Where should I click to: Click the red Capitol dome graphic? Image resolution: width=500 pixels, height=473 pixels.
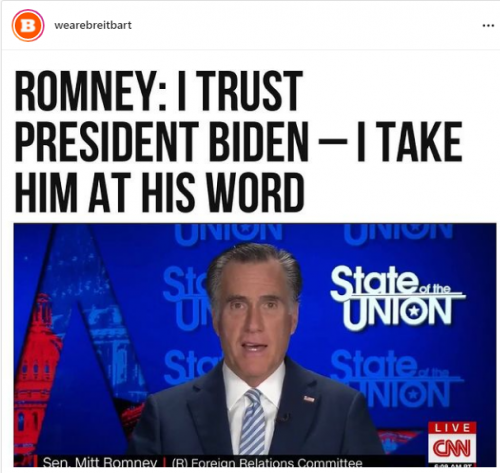click(38, 340)
